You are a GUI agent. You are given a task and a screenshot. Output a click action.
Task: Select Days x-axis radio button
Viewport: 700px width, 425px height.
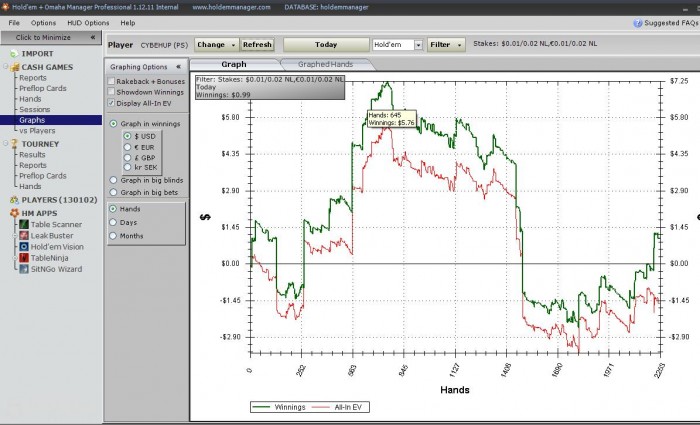pos(113,222)
